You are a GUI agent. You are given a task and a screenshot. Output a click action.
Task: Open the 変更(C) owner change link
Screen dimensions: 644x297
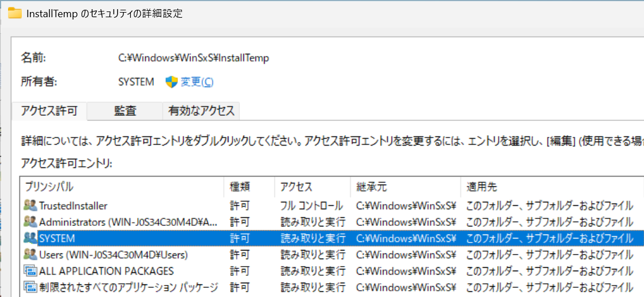click(x=197, y=82)
